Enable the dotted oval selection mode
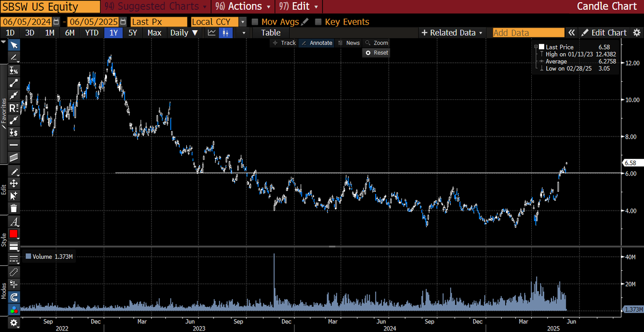Screen dimensions: 644x332 14,272
